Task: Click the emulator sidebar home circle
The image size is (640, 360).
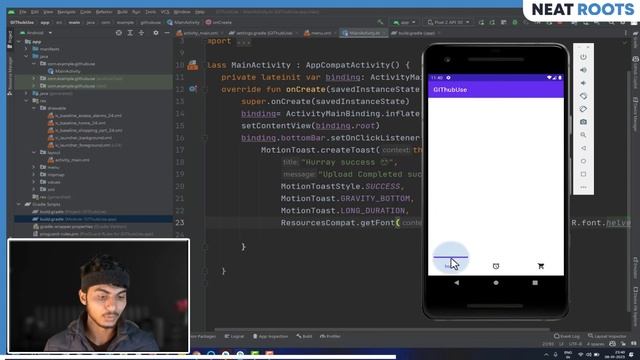Action: (x=583, y=161)
